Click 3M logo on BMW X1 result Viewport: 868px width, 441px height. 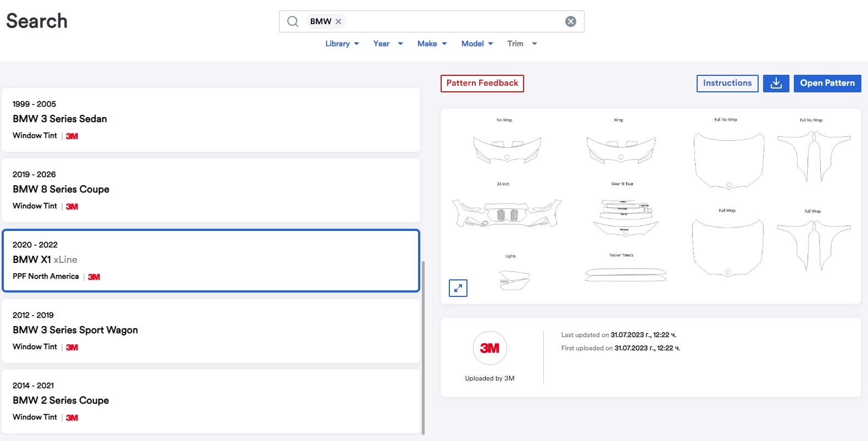click(94, 277)
